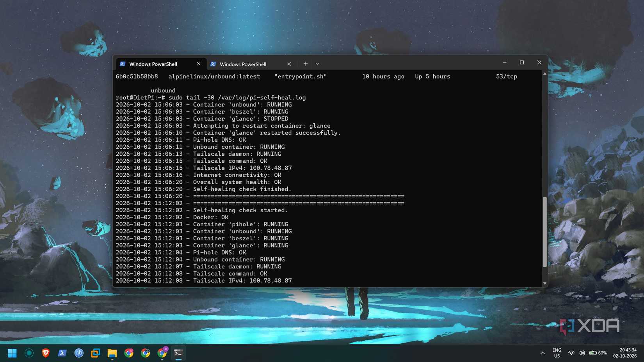Open the clock and date 02-10-2026
This screenshot has width=644, height=362.
click(624, 353)
